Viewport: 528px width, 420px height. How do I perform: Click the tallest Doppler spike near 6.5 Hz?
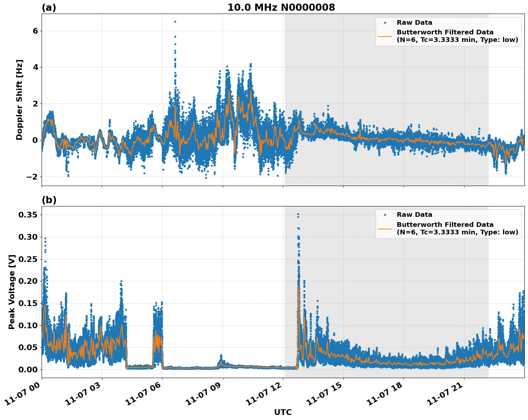click(175, 21)
